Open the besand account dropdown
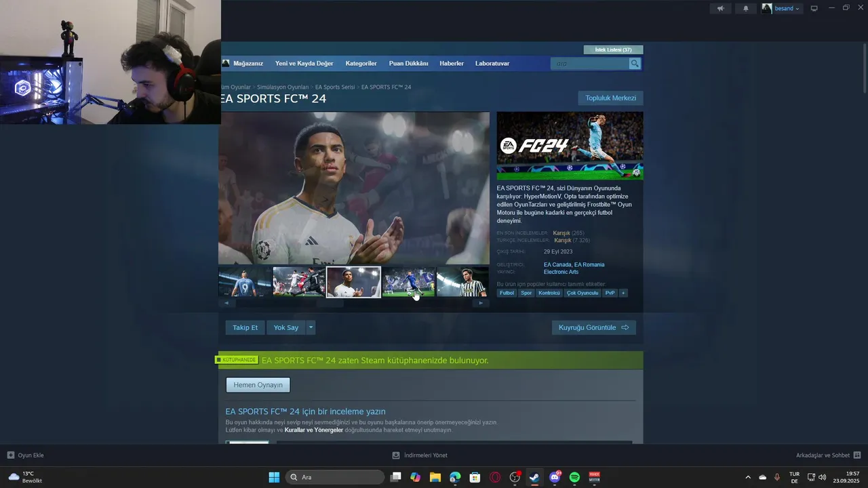Image resolution: width=868 pixels, height=488 pixels. [x=781, y=8]
